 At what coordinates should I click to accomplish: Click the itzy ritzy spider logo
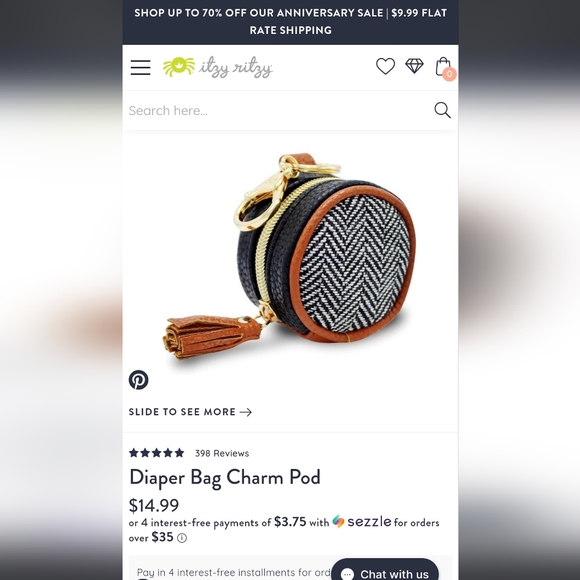pos(218,67)
